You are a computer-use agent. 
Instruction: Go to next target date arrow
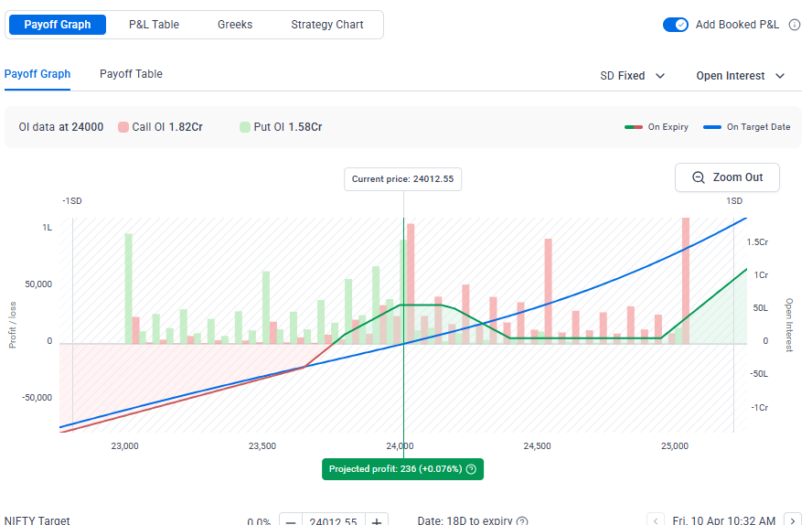click(793, 520)
